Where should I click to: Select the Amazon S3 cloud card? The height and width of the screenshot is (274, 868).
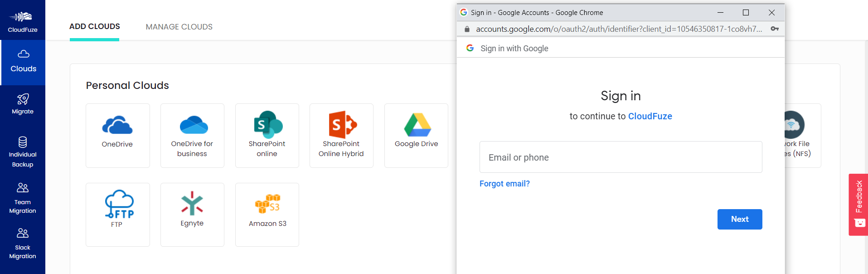(x=267, y=215)
